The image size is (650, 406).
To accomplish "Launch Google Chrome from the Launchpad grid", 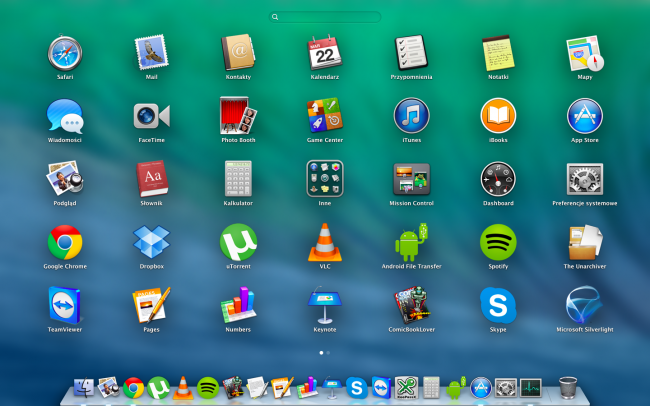I will pyautogui.click(x=65, y=242).
